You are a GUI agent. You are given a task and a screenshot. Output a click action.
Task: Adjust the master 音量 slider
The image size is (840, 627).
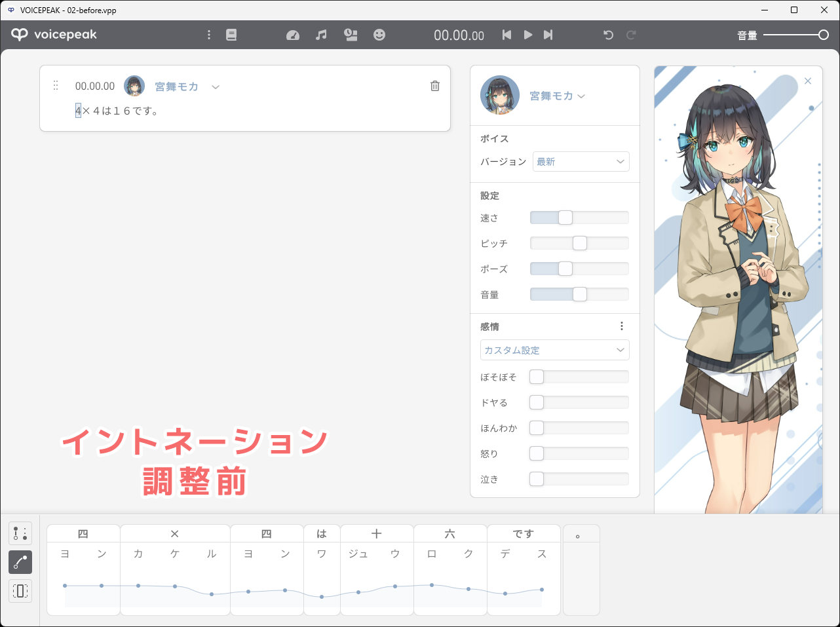point(796,35)
